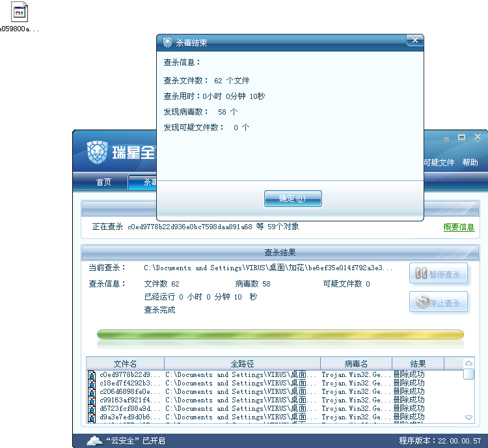Click 发现可疑文件数: 0 个 text
Screen dimensions: 488x448
coord(206,128)
